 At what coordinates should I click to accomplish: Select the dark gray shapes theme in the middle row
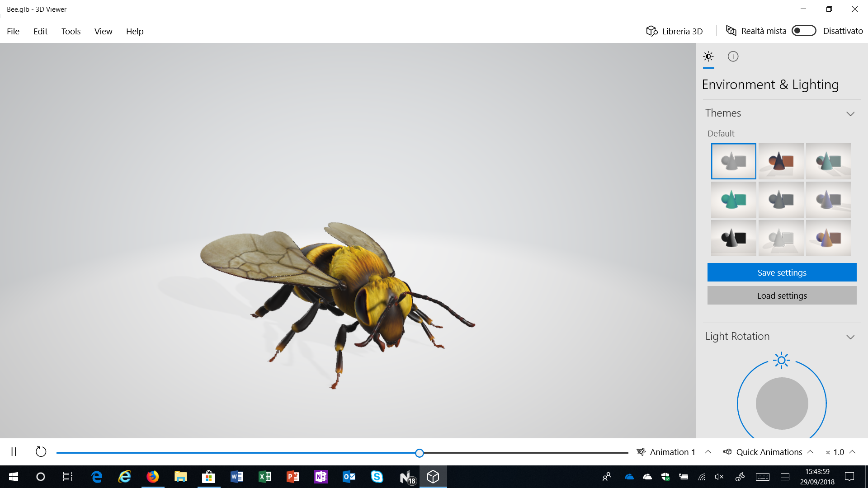(781, 200)
